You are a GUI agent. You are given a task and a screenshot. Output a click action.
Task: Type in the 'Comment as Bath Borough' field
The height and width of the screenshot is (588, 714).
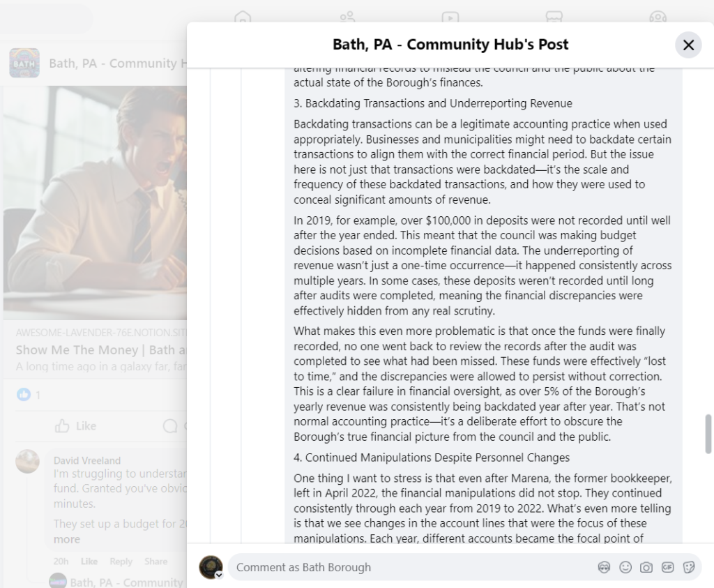(411, 567)
